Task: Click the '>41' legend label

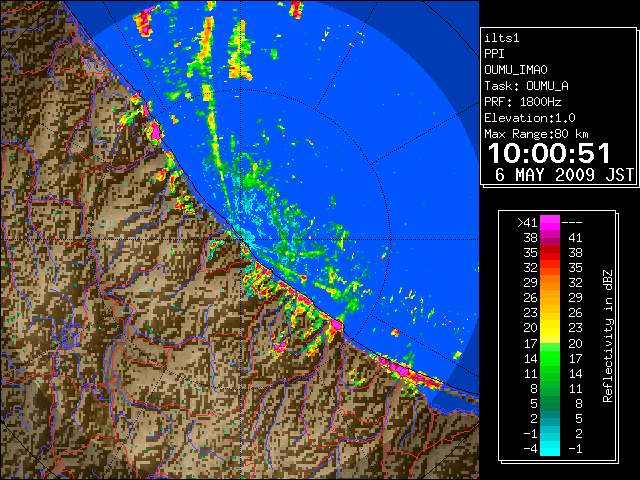Action: 527,223
